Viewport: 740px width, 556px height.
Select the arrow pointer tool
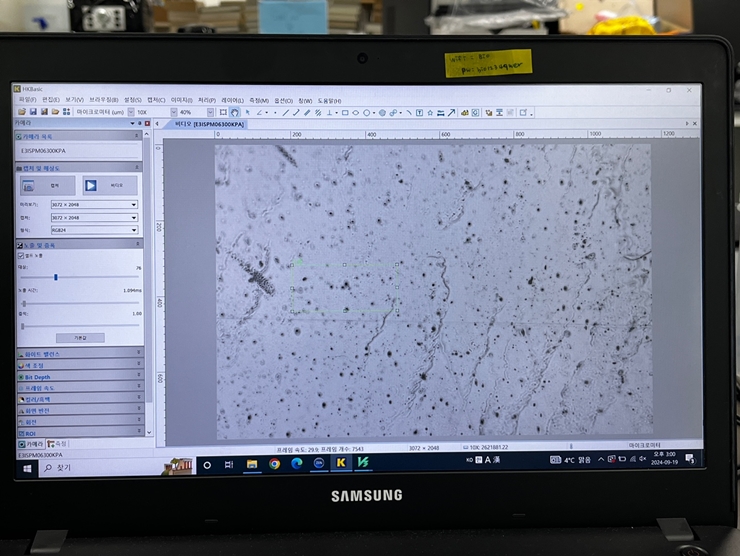248,112
